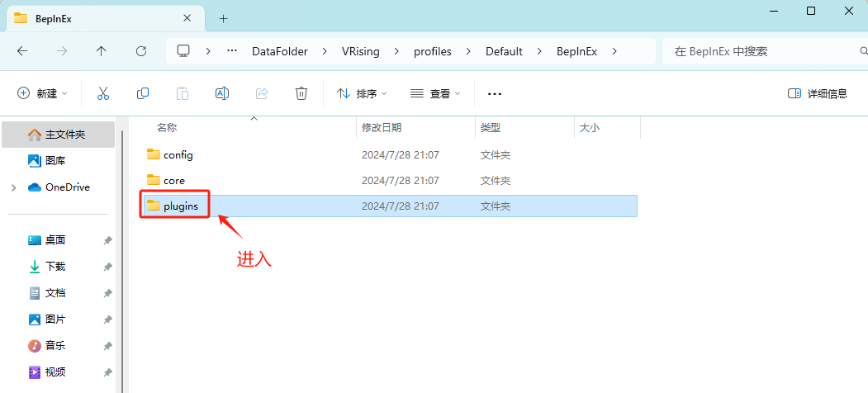The height and width of the screenshot is (393, 868).
Task: Click the config row modified date
Action: coord(401,155)
